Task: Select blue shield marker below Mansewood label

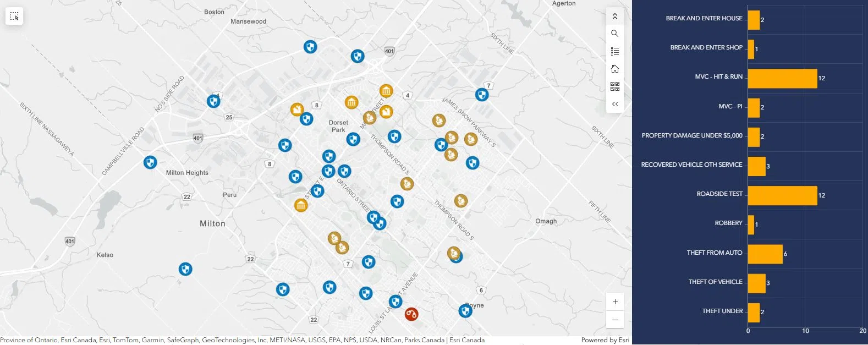Action: pos(310,47)
